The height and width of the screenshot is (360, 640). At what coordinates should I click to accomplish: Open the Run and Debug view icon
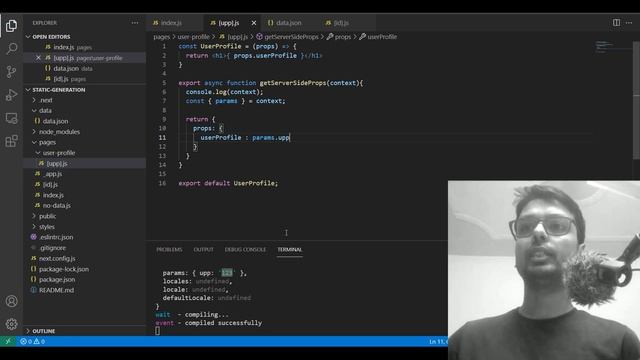[11, 95]
